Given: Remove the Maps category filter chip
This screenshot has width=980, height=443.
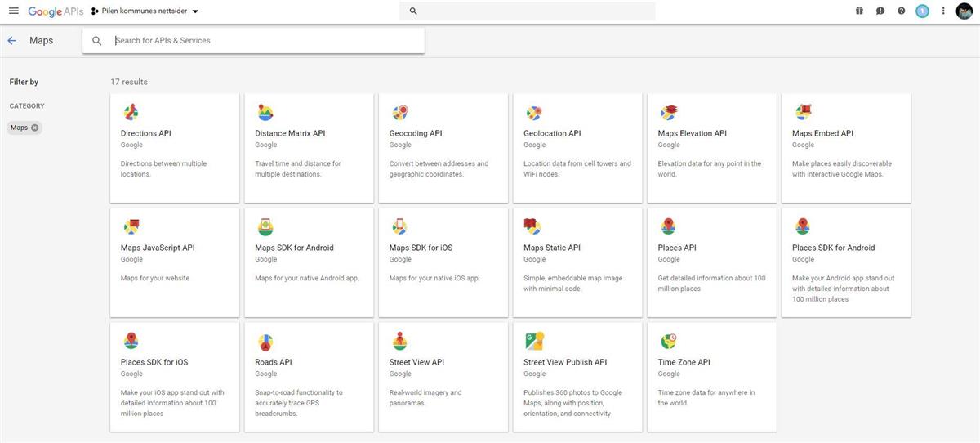Looking at the screenshot, I should pyautogui.click(x=35, y=128).
